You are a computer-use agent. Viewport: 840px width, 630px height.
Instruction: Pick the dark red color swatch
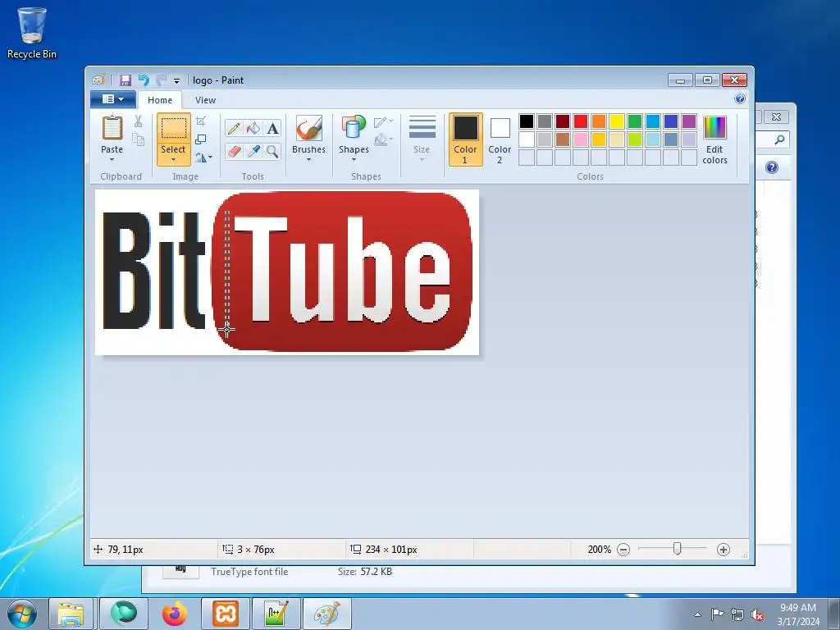563,121
